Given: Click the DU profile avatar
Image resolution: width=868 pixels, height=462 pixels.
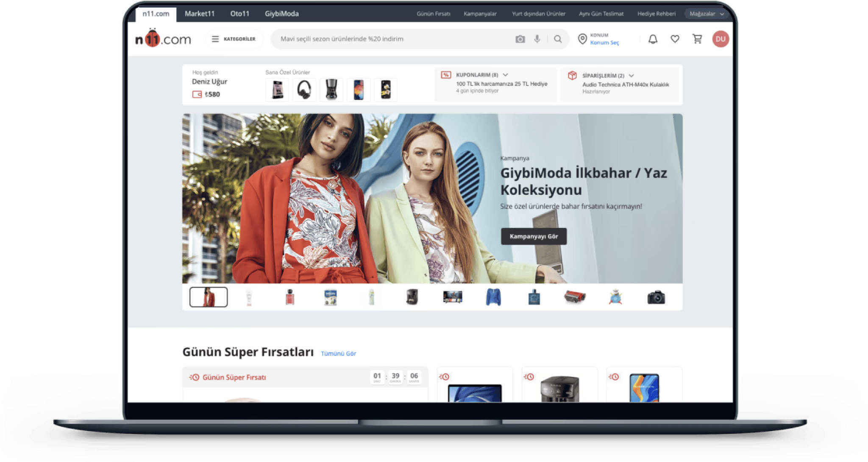Looking at the screenshot, I should (720, 39).
